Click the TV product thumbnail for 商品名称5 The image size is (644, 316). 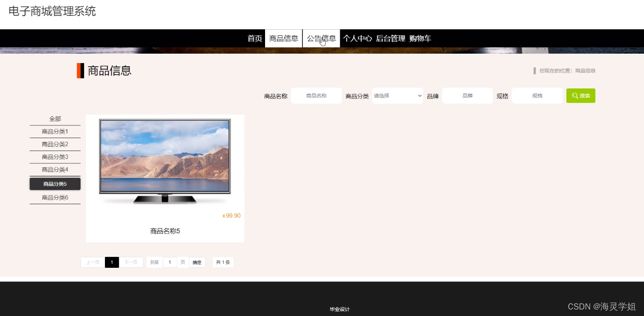coord(165,159)
